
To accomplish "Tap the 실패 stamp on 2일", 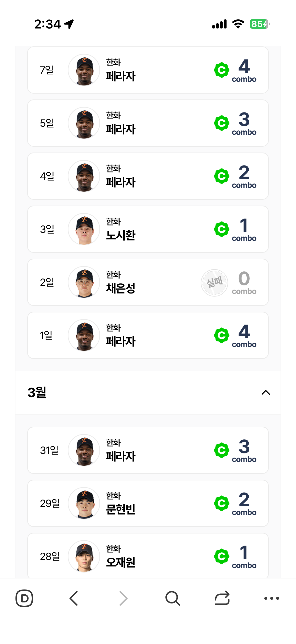I will coord(214,282).
